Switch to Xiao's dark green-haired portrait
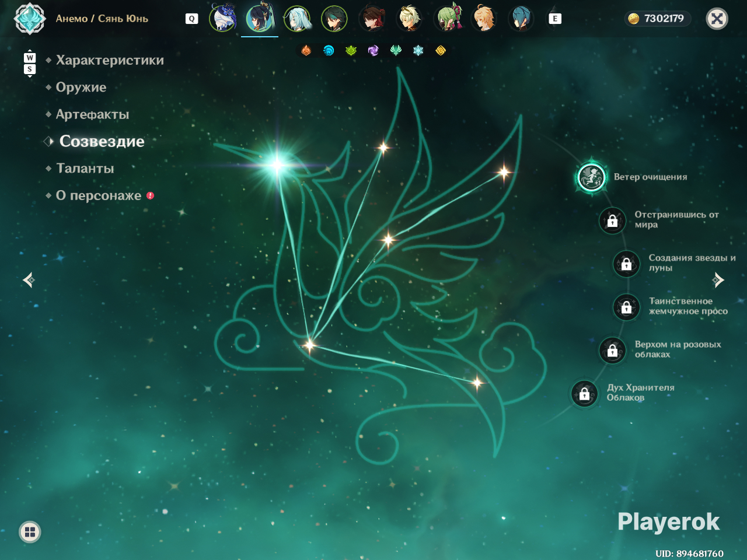747x560 pixels. (334, 18)
